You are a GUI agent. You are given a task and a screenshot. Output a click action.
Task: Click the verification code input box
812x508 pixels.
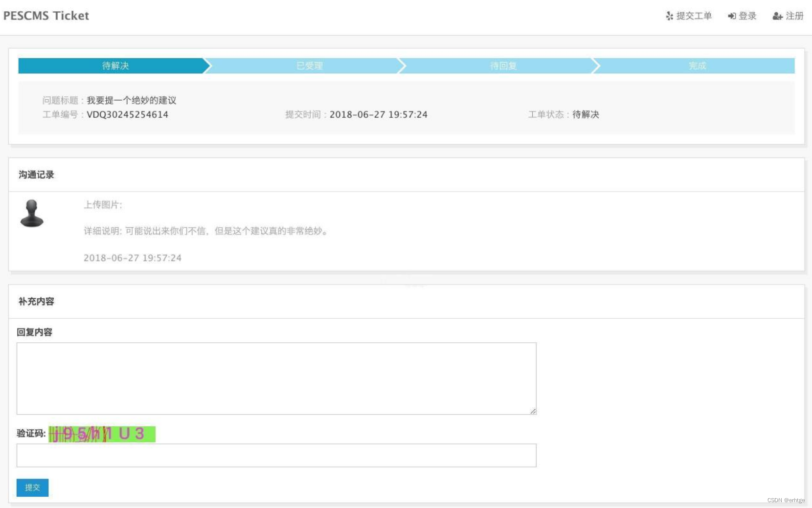(276, 455)
